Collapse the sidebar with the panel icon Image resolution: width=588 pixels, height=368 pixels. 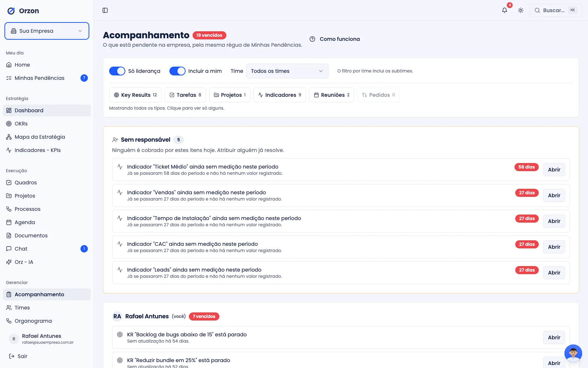pos(105,10)
